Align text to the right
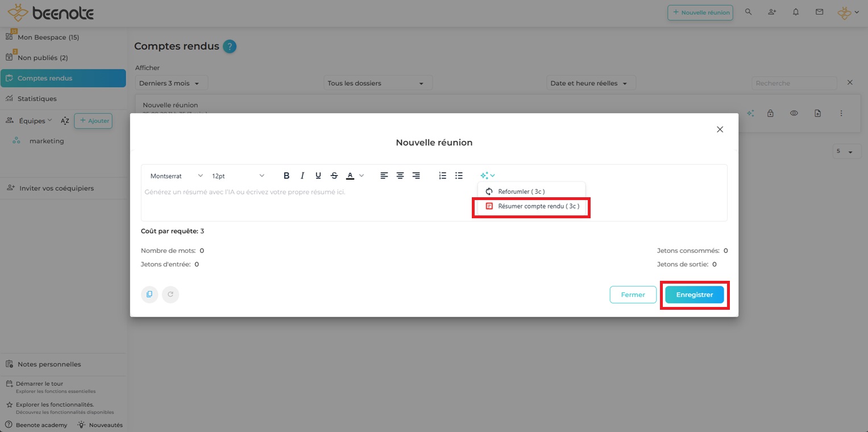 click(x=416, y=176)
